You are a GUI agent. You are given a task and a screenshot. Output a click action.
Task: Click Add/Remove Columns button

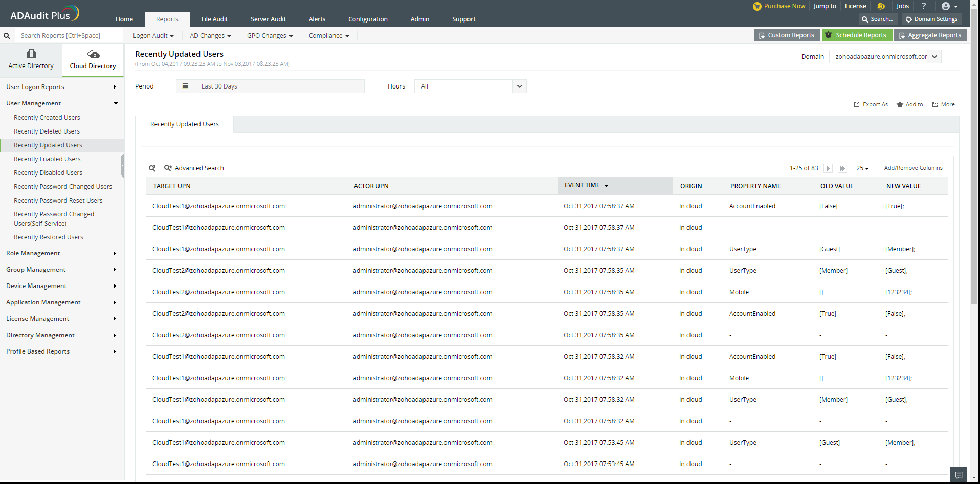(x=913, y=168)
